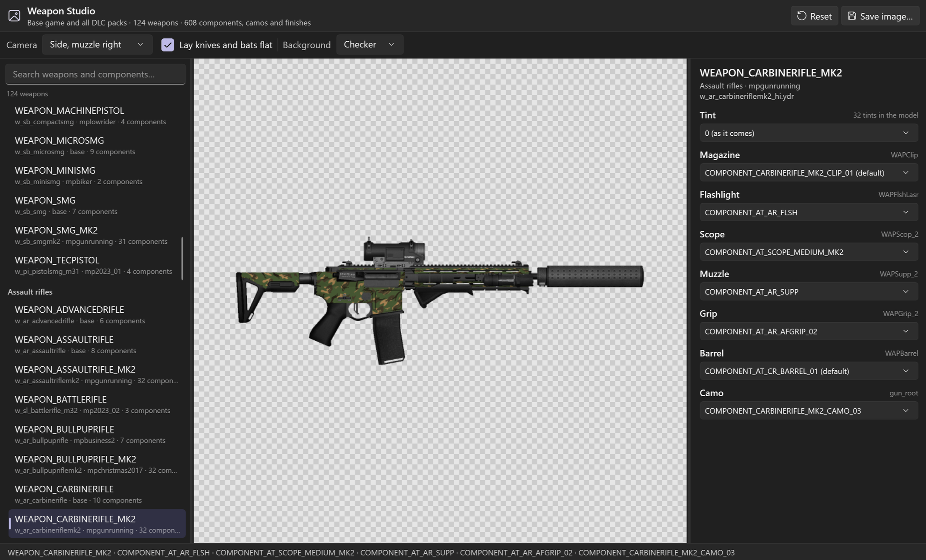The image size is (926, 560).
Task: Click the Reset button
Action: click(x=814, y=16)
